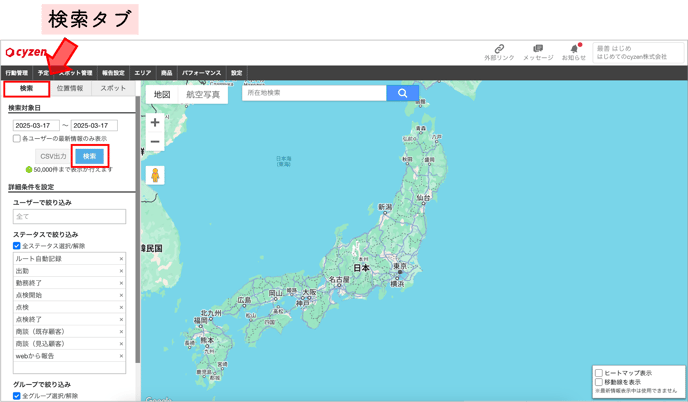Open the start date field 2025-03-17
Image resolution: width=688 pixels, height=402 pixels.
pyautogui.click(x=36, y=126)
